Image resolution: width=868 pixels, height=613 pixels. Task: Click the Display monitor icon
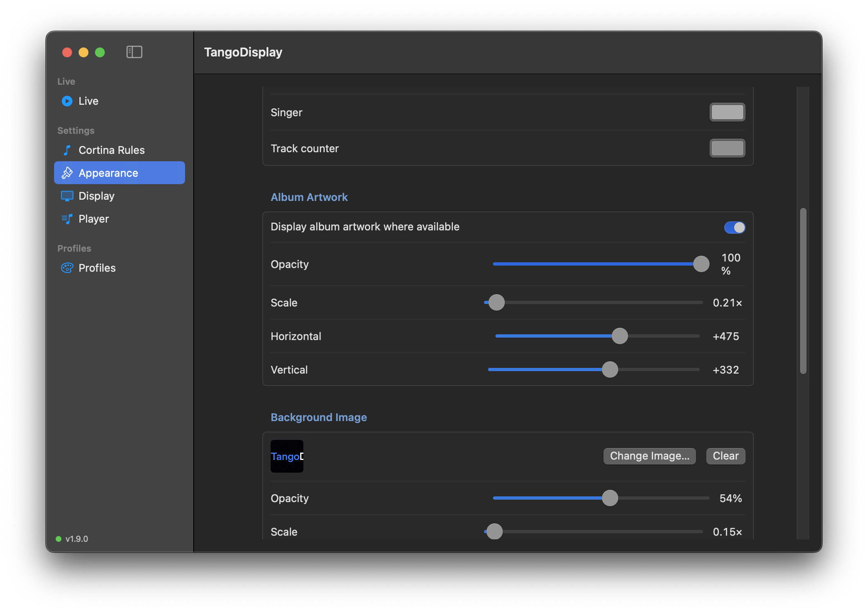67,196
